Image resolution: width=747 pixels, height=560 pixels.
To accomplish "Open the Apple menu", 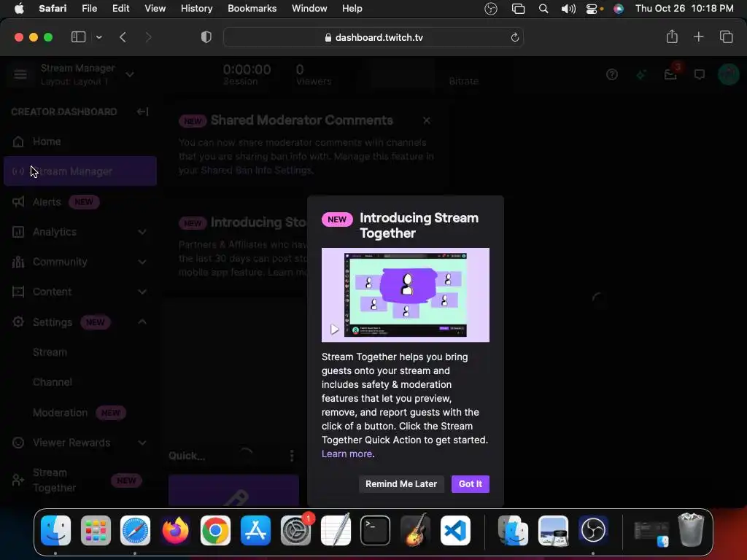I will pyautogui.click(x=19, y=9).
